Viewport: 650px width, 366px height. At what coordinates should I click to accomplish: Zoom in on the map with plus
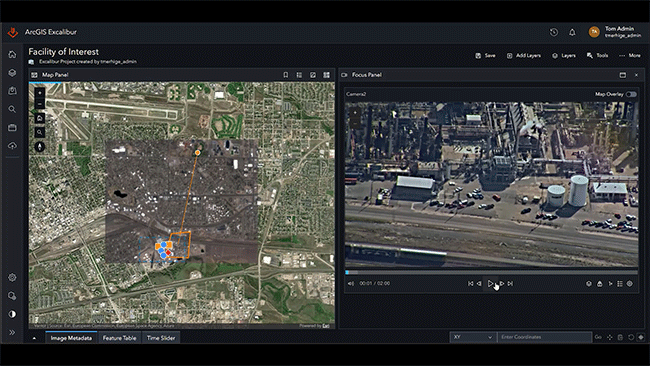point(40,93)
